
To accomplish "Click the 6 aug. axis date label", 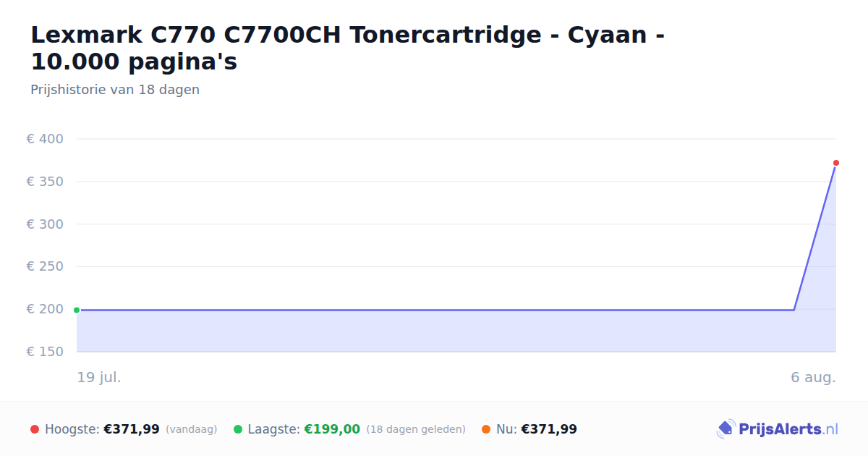I will [813, 377].
